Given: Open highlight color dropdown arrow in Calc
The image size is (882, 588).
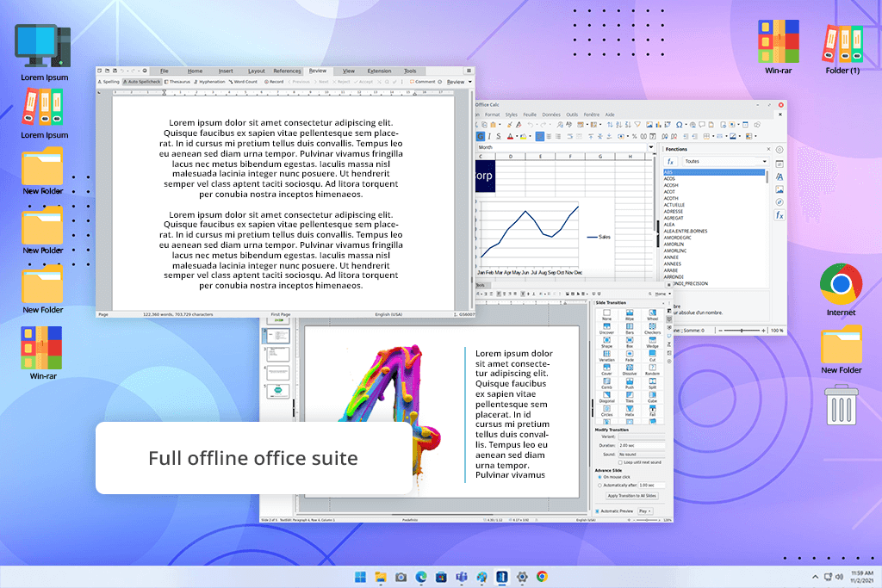Looking at the screenshot, I should point(530,136).
